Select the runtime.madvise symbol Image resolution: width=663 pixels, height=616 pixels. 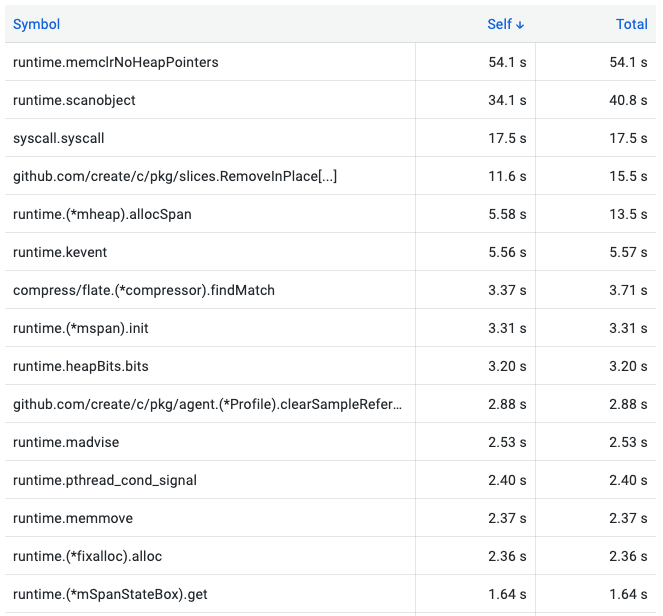[65, 442]
